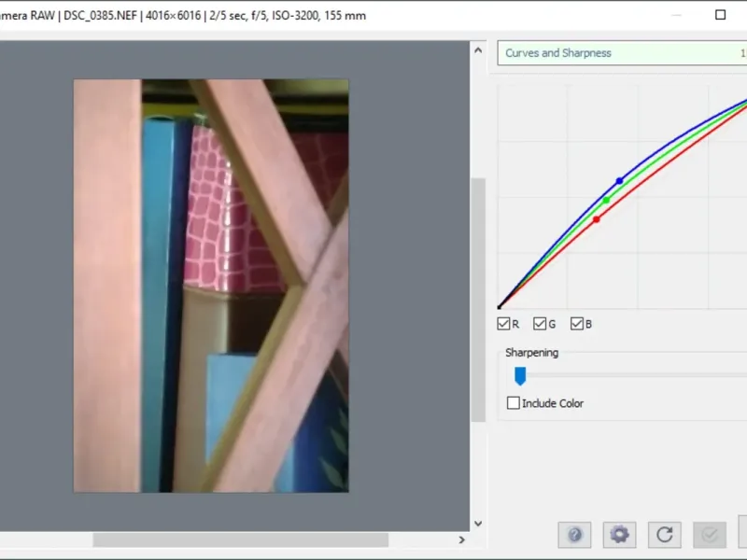The width and height of the screenshot is (747, 560).
Task: Open settings via the gear icon
Action: [619, 535]
